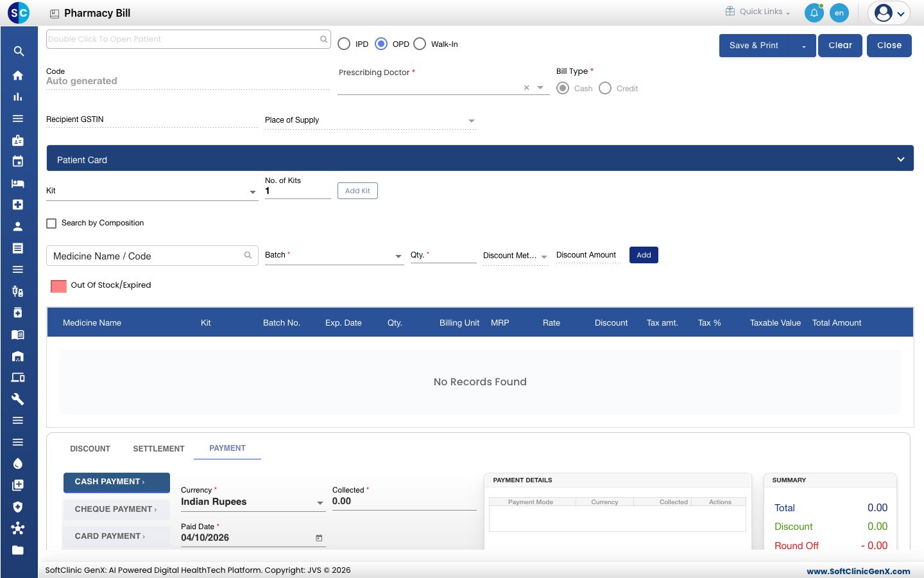
Task: Open the hospital bed sidebar icon
Action: tap(18, 183)
